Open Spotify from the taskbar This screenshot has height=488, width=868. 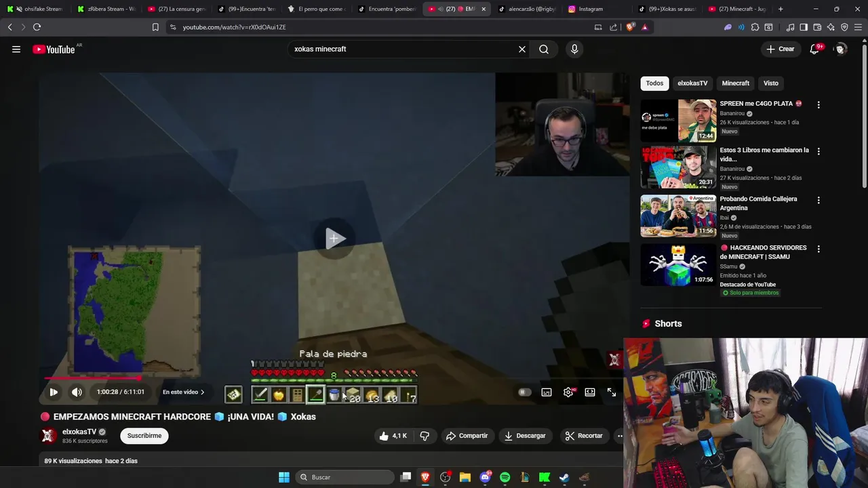click(x=505, y=477)
